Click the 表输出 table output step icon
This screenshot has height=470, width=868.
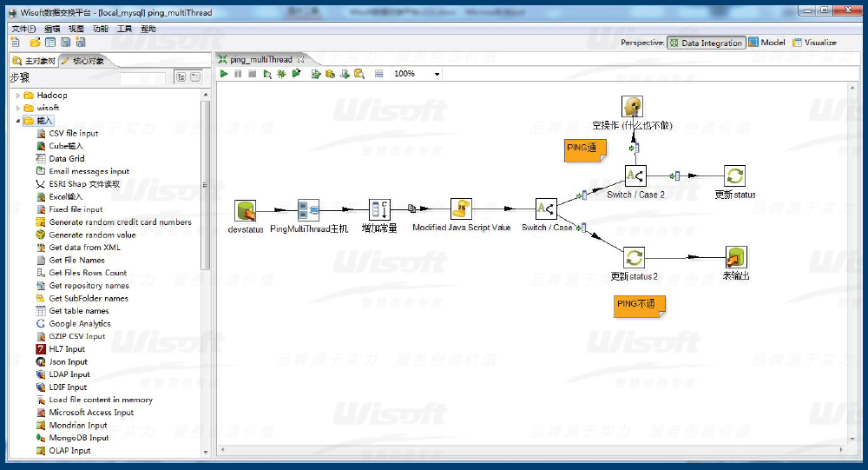(x=736, y=257)
